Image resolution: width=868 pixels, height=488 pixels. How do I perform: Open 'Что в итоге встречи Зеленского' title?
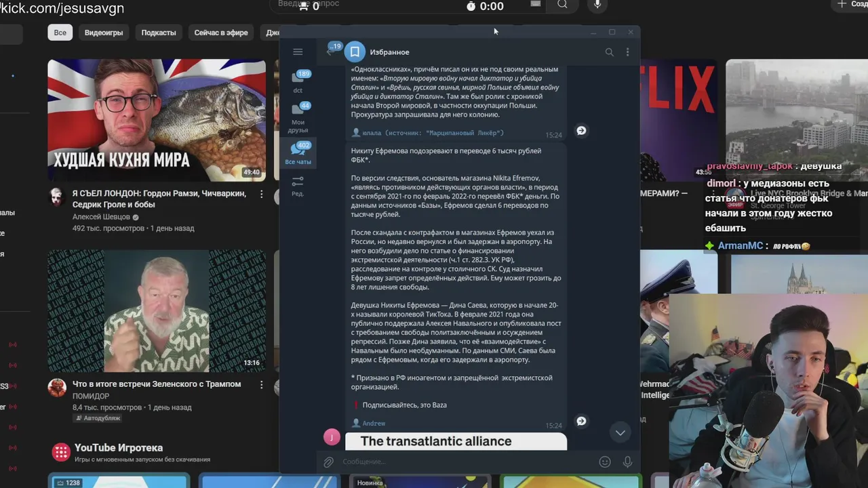(x=157, y=384)
